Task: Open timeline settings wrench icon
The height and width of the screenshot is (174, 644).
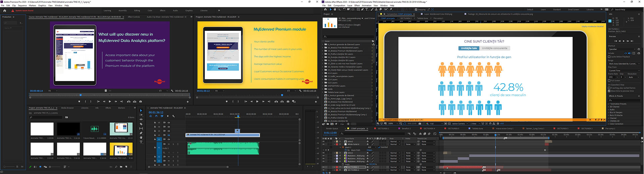Action: tap(173, 116)
